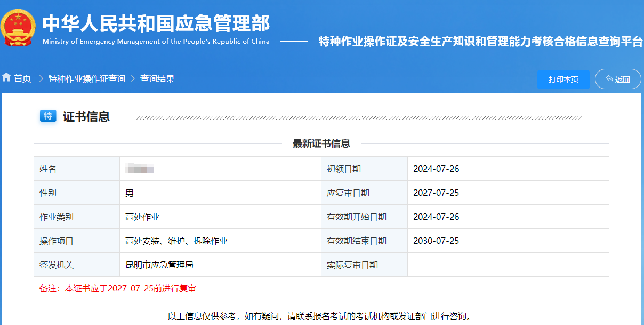Click the 昆明市应急管理局 issuing authority cell
The width and height of the screenshot is (644, 325).
click(x=163, y=265)
